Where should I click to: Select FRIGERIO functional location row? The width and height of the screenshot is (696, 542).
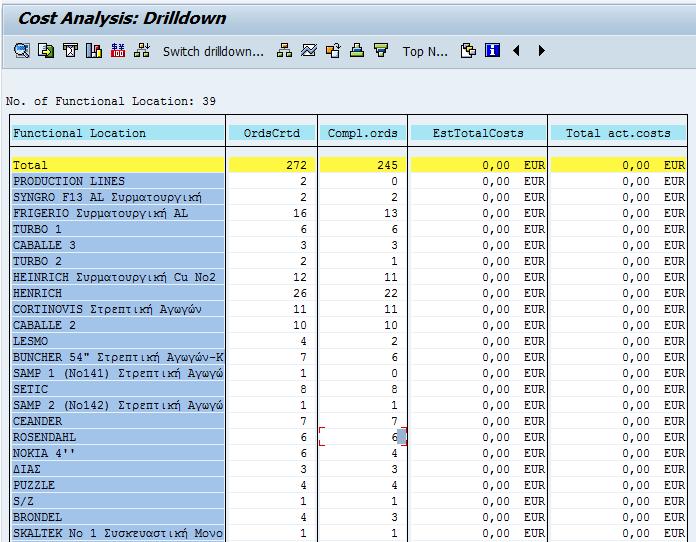pos(118,213)
